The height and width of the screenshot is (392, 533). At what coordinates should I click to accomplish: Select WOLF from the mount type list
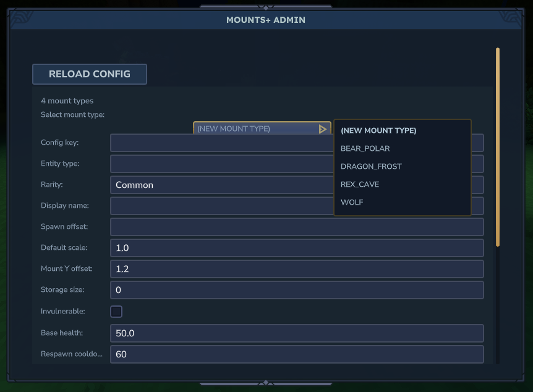click(352, 202)
